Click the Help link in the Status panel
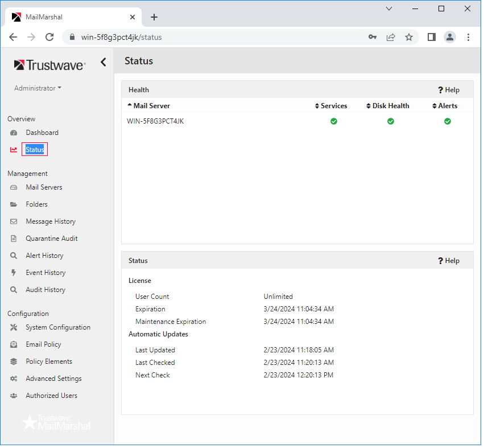 (449, 260)
